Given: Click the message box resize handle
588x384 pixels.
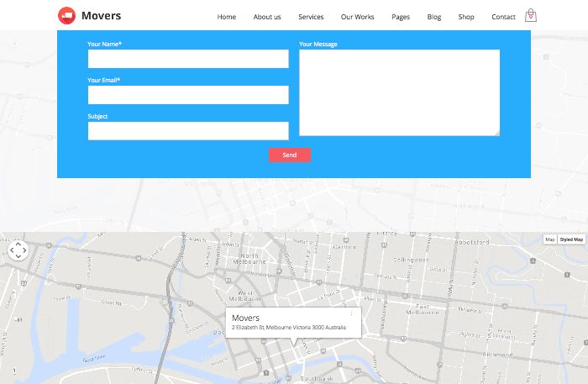Looking at the screenshot, I should click(497, 134).
